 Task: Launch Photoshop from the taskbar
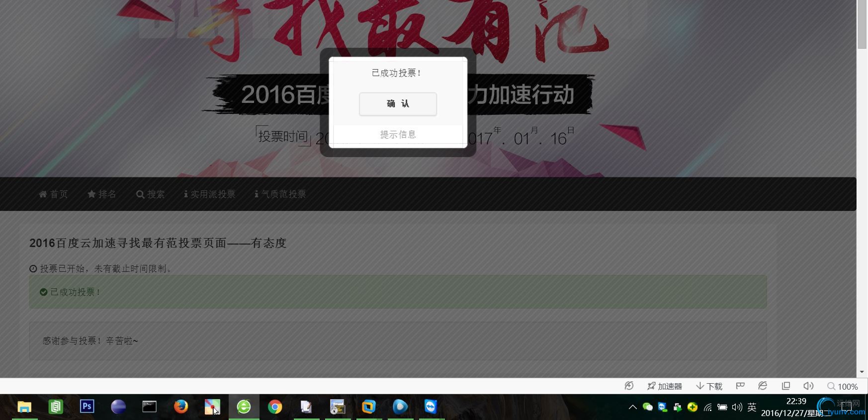pyautogui.click(x=87, y=407)
